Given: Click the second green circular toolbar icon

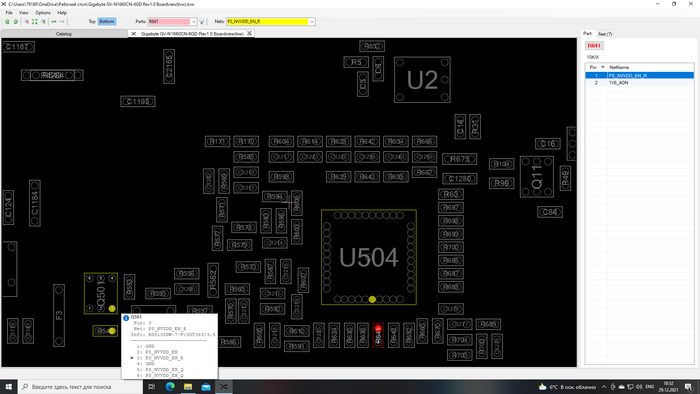Looking at the screenshot, I should (16, 21).
